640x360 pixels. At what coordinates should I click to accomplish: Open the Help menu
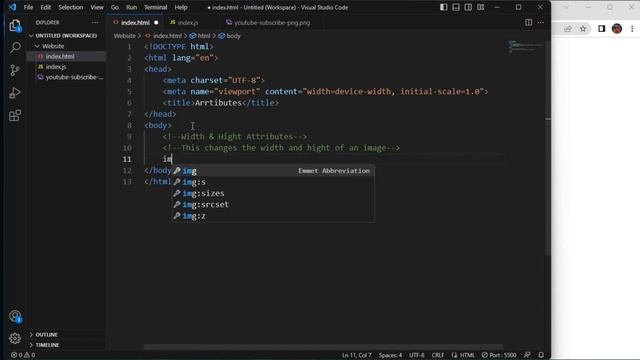tap(181, 7)
